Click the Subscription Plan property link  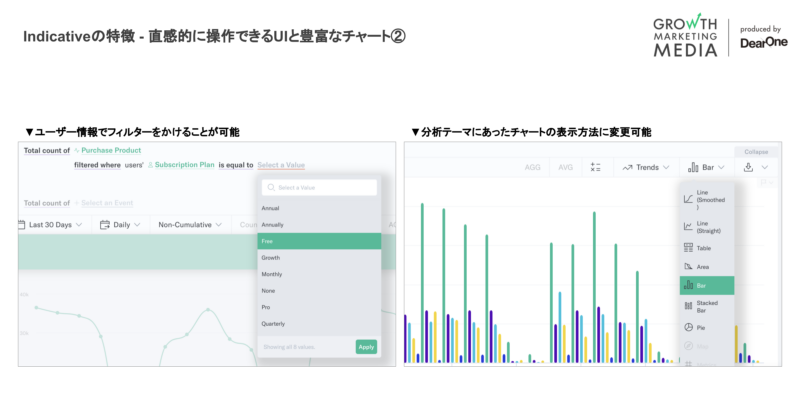point(185,165)
